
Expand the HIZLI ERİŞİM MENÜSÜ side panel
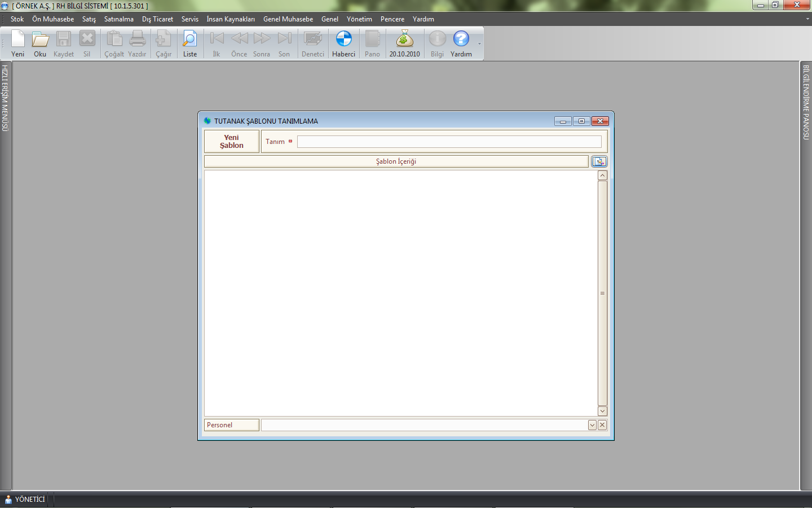(5, 99)
